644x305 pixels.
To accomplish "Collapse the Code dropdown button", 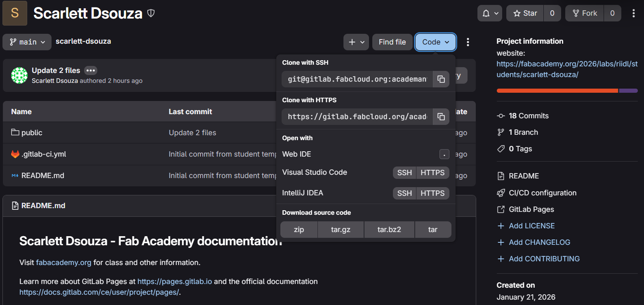I will click(435, 42).
